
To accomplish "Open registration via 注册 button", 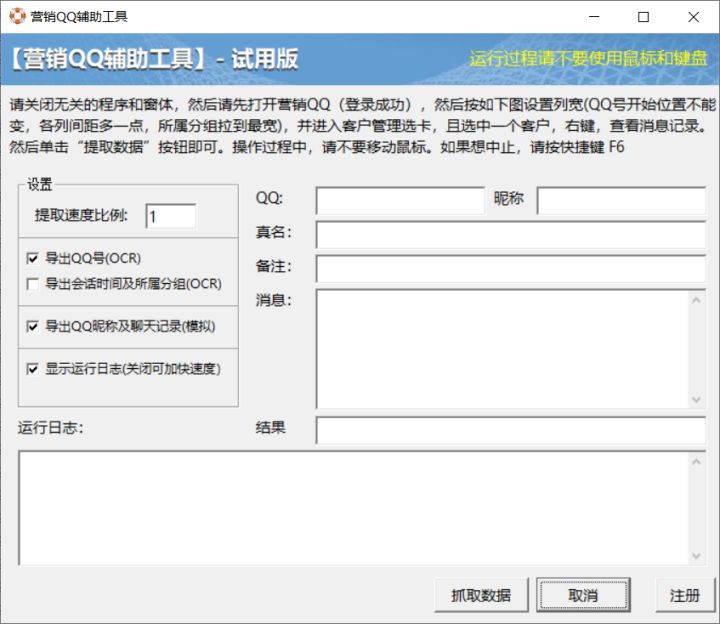I will pos(685,596).
